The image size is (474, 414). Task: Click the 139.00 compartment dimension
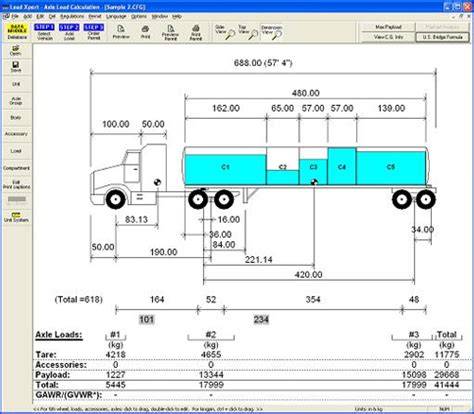391,108
